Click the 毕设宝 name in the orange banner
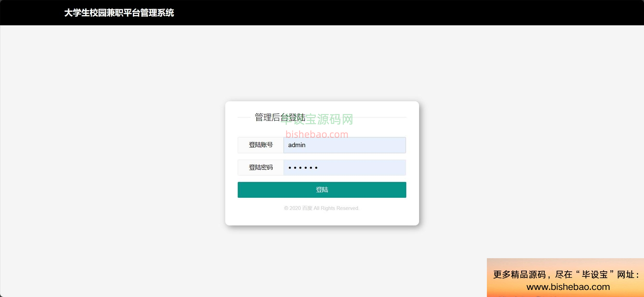Screen dimensions: 644x297 (595, 275)
